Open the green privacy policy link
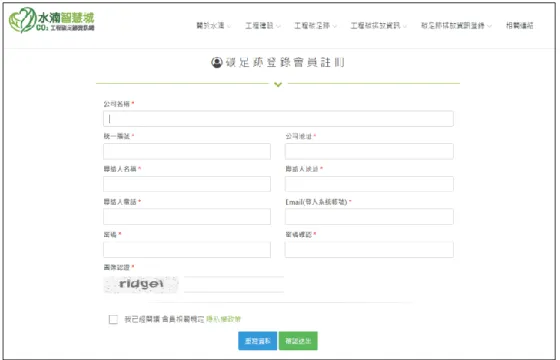The height and width of the screenshot is (360, 560). pos(224,319)
